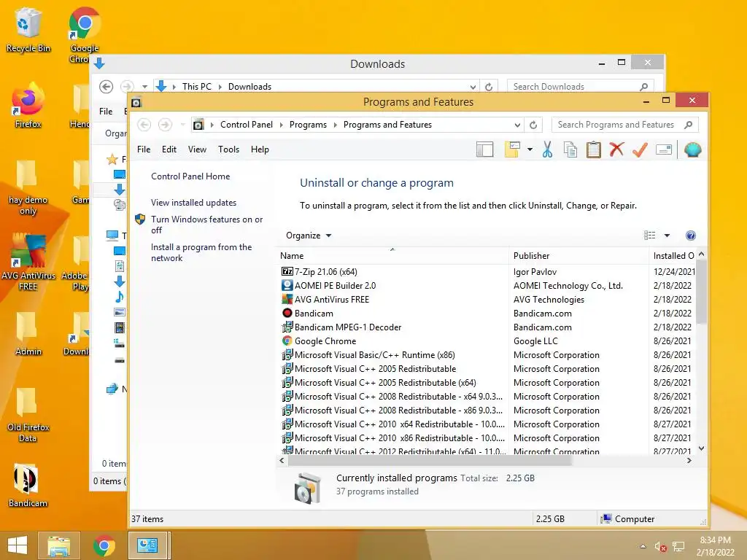The height and width of the screenshot is (560, 747).
Task: Open File menu in Downloads window
Action: [106, 112]
